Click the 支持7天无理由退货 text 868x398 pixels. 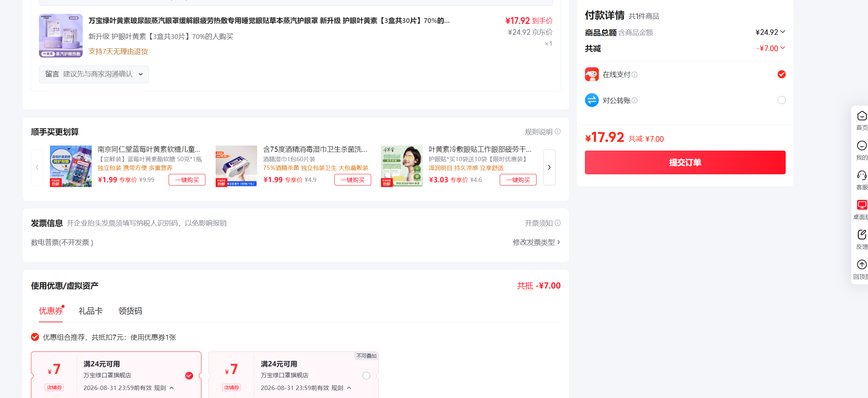click(118, 51)
